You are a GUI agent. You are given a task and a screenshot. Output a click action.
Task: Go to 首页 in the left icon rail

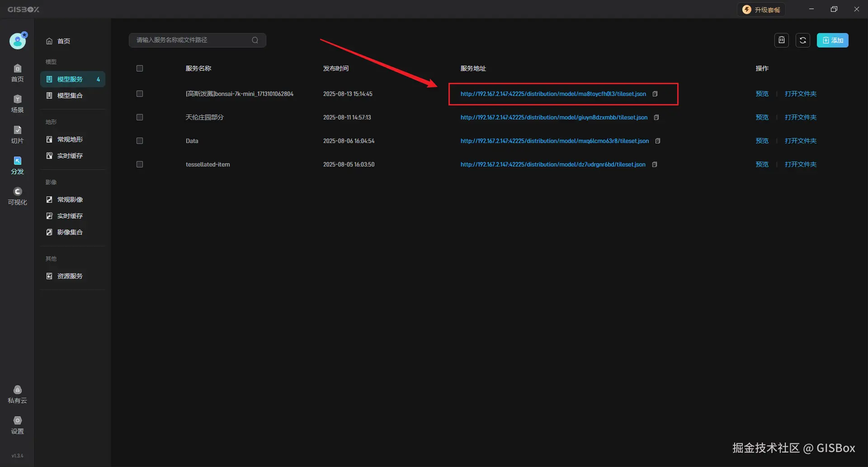click(18, 73)
